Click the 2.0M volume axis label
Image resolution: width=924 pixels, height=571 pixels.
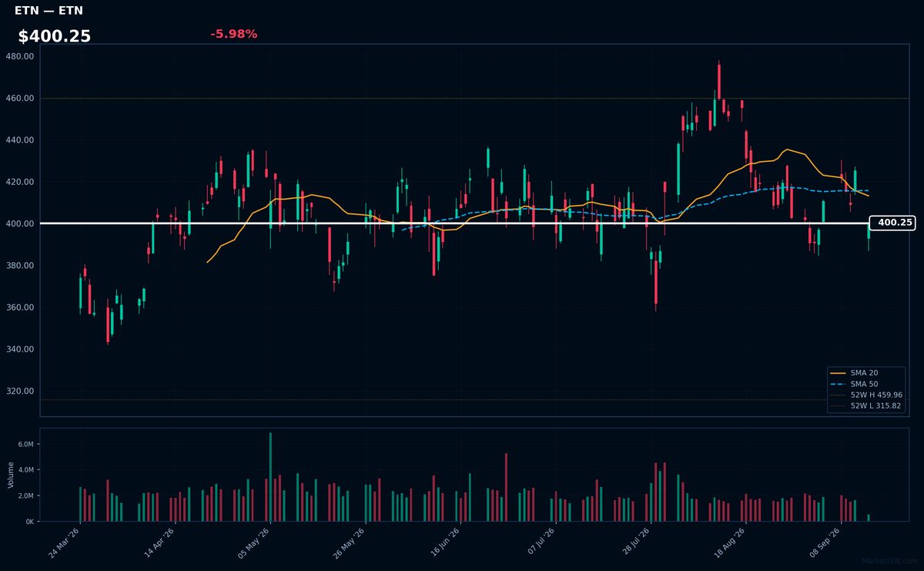point(25,495)
